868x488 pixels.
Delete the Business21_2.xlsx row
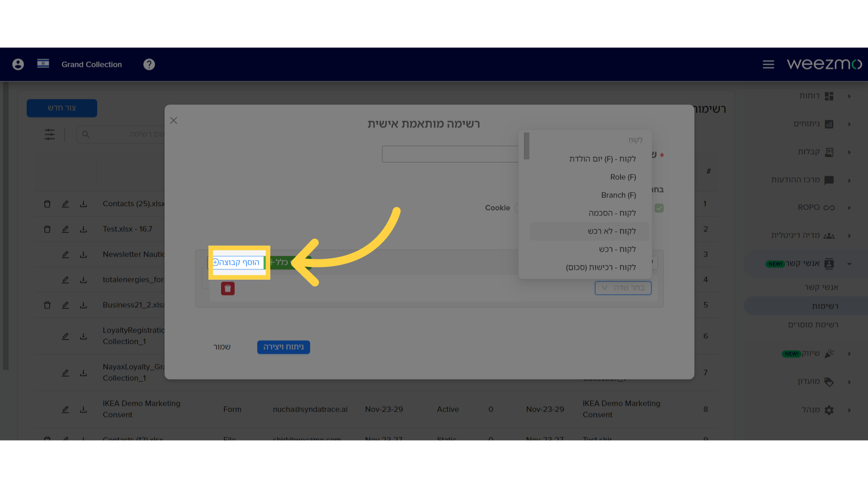(x=47, y=305)
